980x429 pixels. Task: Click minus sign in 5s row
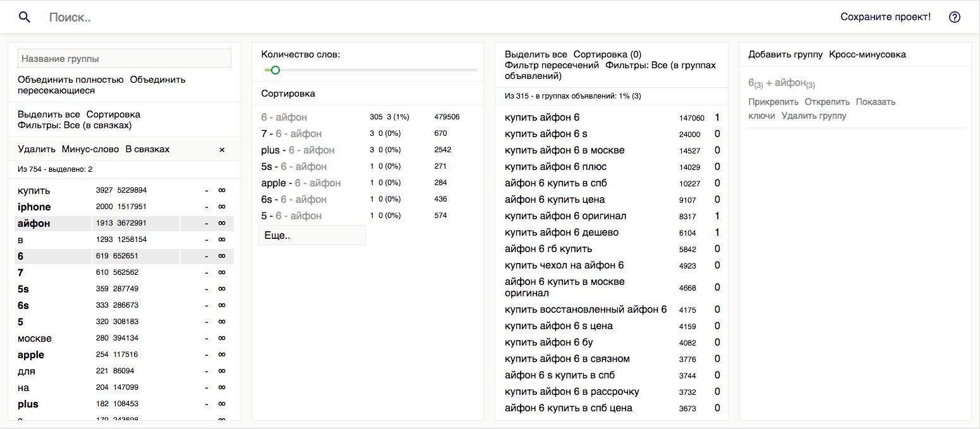(x=206, y=289)
